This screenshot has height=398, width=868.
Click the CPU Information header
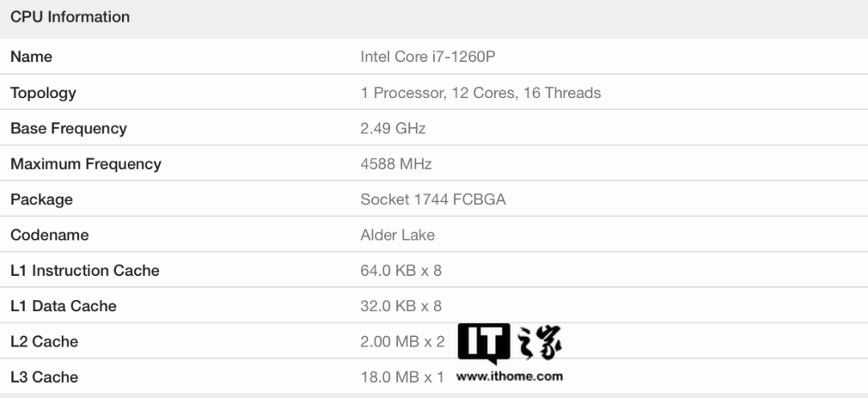tap(70, 17)
